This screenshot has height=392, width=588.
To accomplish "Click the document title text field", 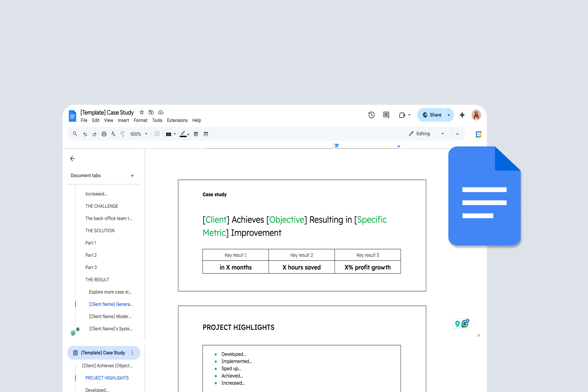I will 107,112.
